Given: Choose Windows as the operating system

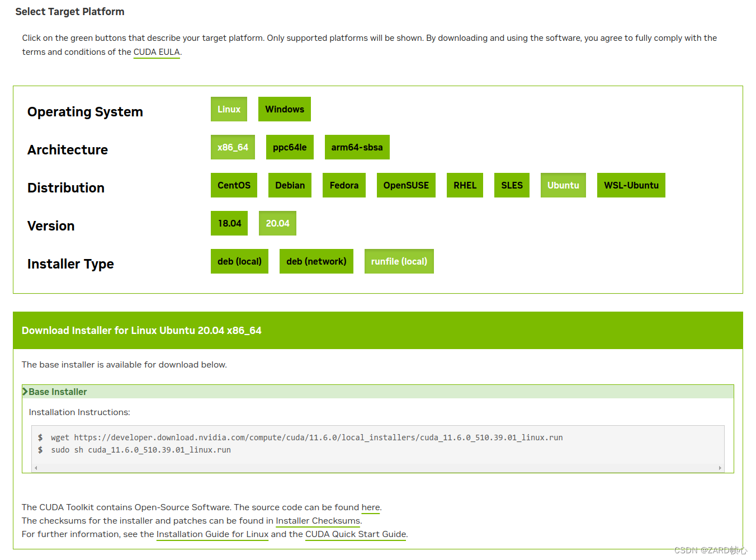Looking at the screenshot, I should point(285,109).
